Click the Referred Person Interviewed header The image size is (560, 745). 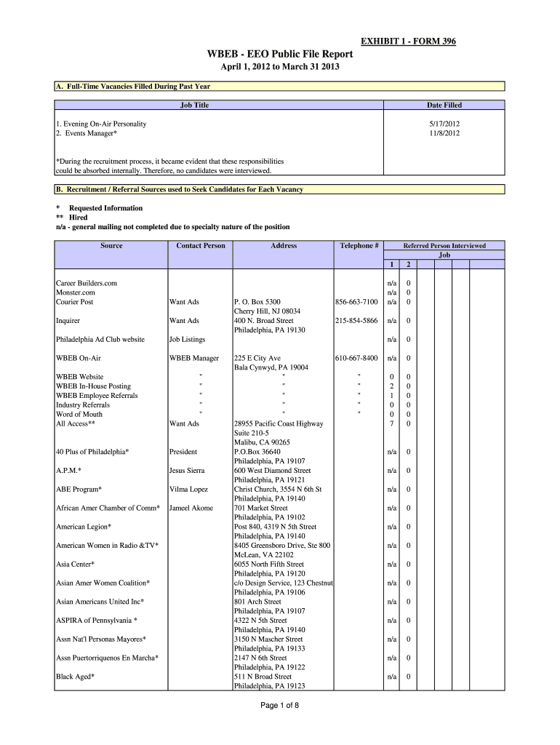click(444, 246)
